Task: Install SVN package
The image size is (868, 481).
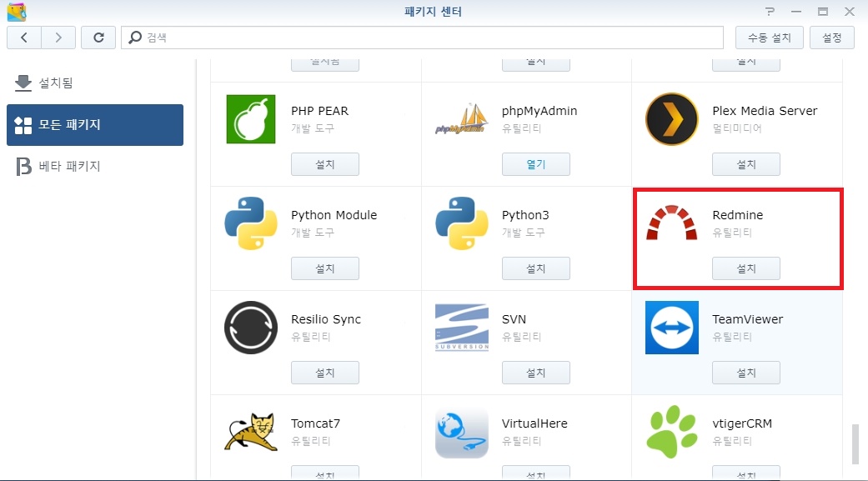Action: click(x=536, y=373)
